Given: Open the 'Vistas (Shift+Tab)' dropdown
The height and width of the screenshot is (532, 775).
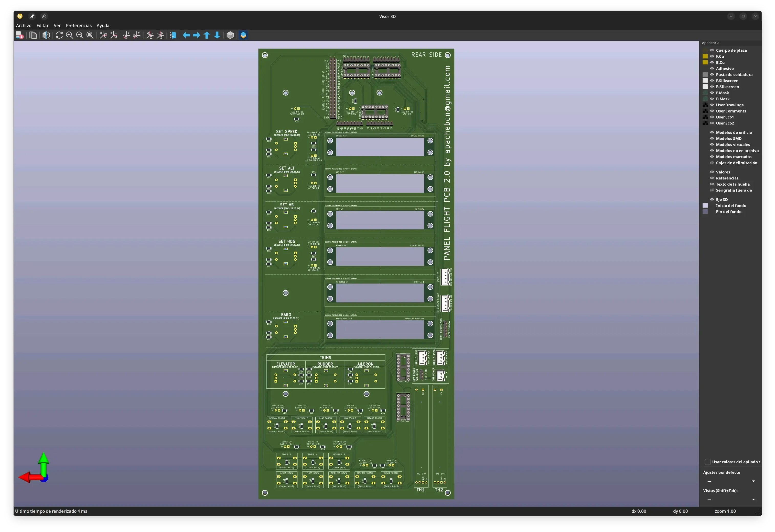Looking at the screenshot, I should click(x=731, y=499).
